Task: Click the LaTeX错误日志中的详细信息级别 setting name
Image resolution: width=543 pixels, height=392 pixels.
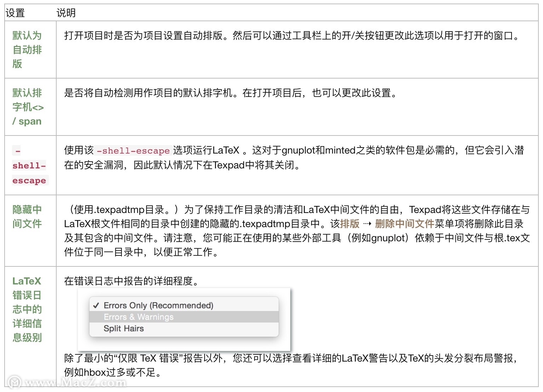Action: coord(27,309)
